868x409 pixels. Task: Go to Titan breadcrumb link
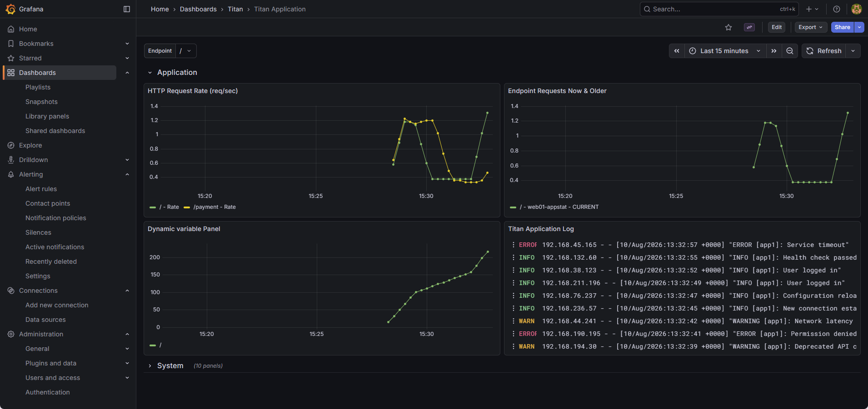coord(235,9)
